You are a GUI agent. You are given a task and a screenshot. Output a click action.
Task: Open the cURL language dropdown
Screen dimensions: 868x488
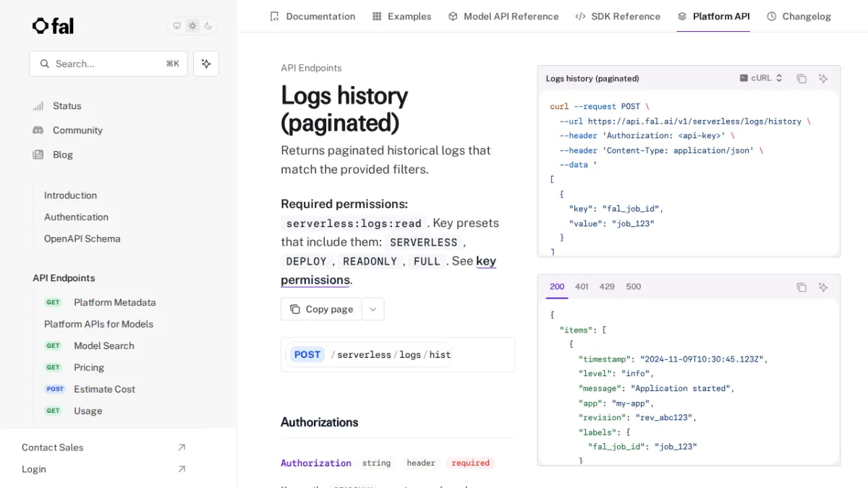coord(761,78)
